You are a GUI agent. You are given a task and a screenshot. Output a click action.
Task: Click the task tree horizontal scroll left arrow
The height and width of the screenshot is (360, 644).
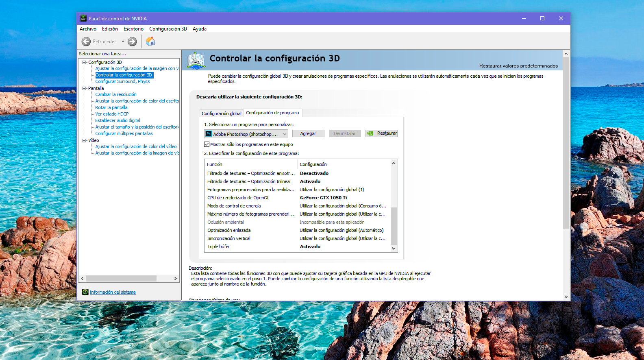click(82, 279)
